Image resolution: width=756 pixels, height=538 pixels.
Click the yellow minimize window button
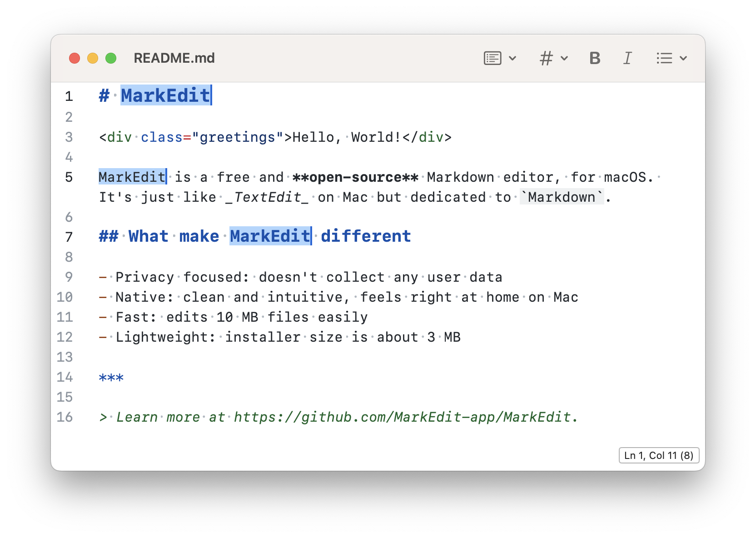[93, 58]
